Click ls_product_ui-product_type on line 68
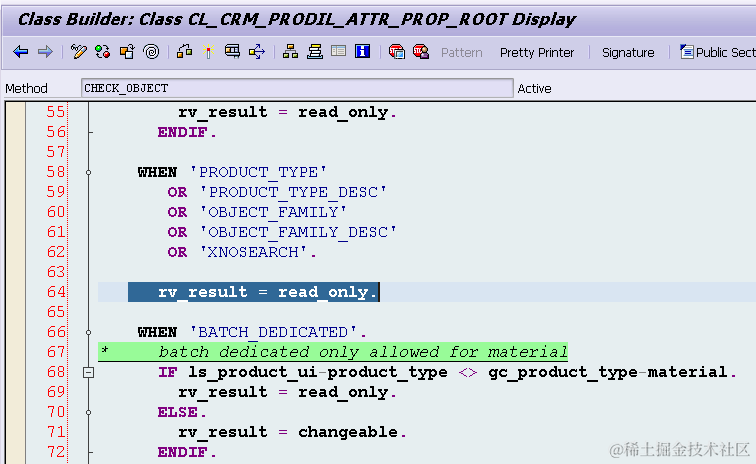756x464 pixels. click(x=318, y=372)
